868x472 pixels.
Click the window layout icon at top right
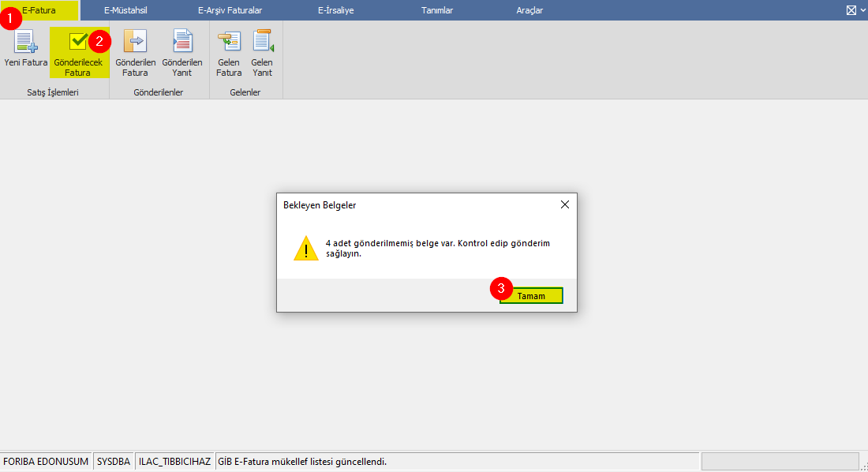click(851, 10)
